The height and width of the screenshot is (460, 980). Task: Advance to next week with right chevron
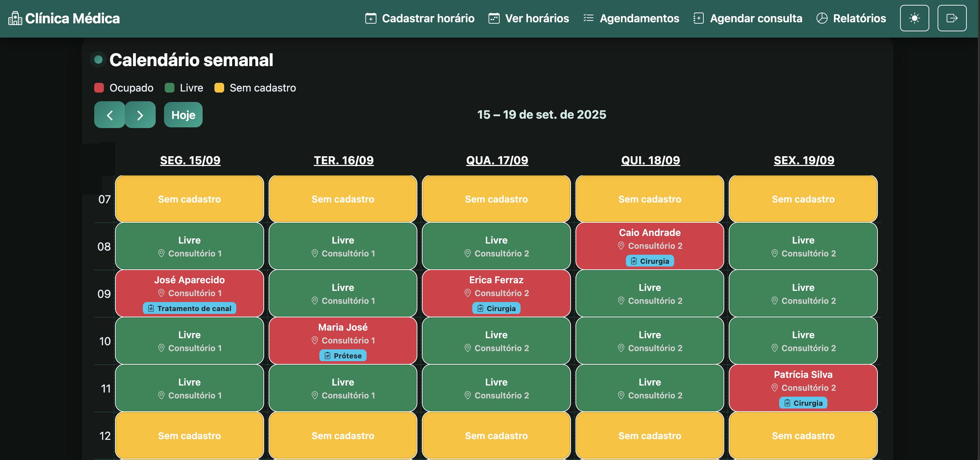click(140, 114)
